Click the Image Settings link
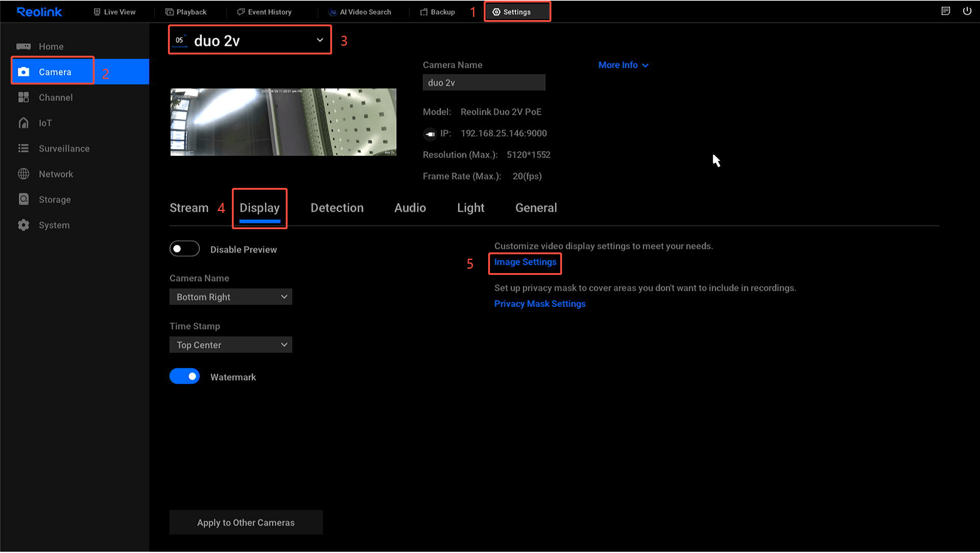The image size is (980, 553). pos(525,262)
